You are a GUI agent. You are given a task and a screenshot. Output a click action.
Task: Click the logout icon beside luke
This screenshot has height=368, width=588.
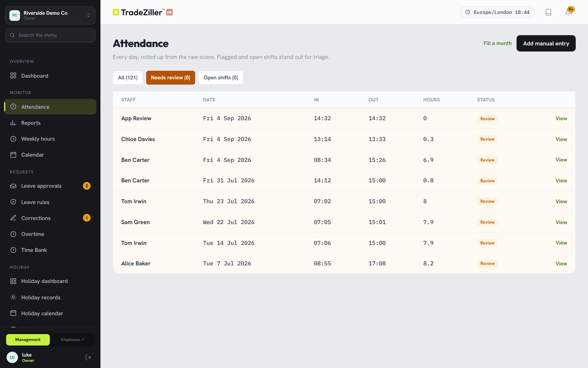pos(88,357)
